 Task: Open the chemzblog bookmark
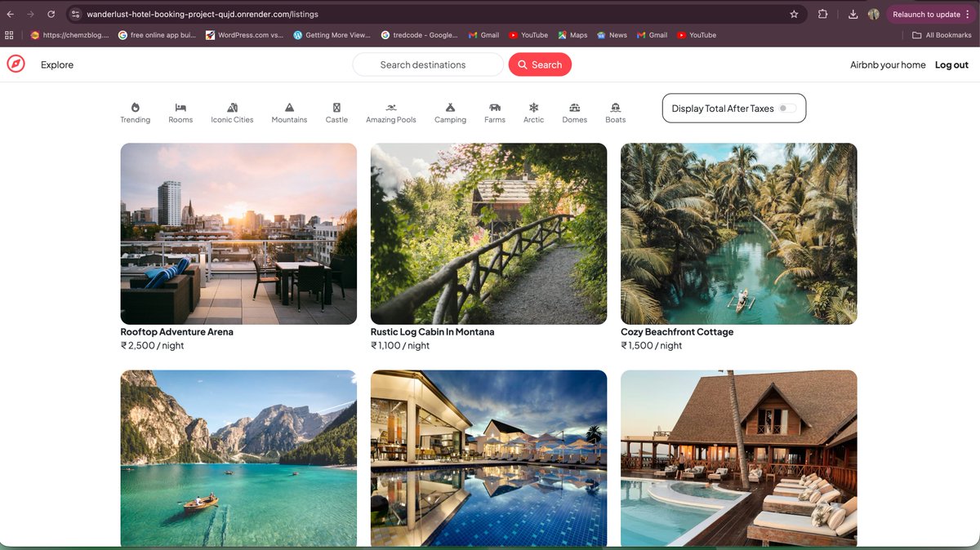[x=69, y=35]
